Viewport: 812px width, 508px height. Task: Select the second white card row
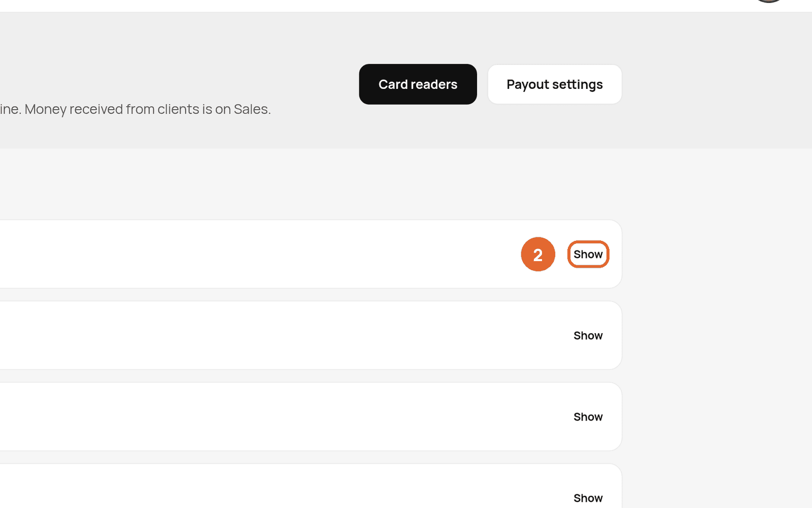pyautogui.click(x=311, y=335)
